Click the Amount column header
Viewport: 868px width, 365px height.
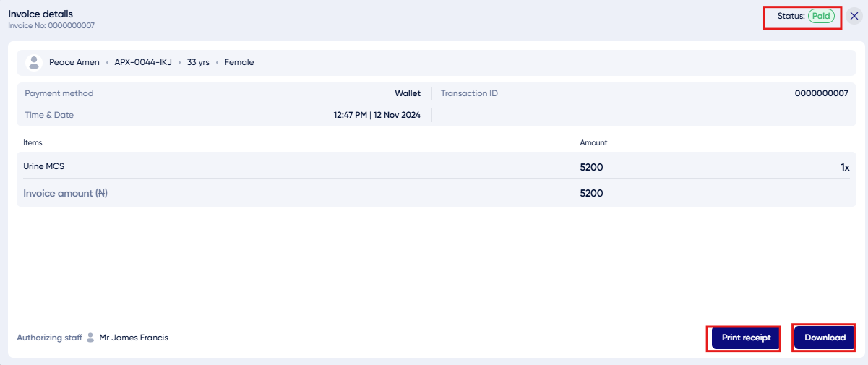593,143
